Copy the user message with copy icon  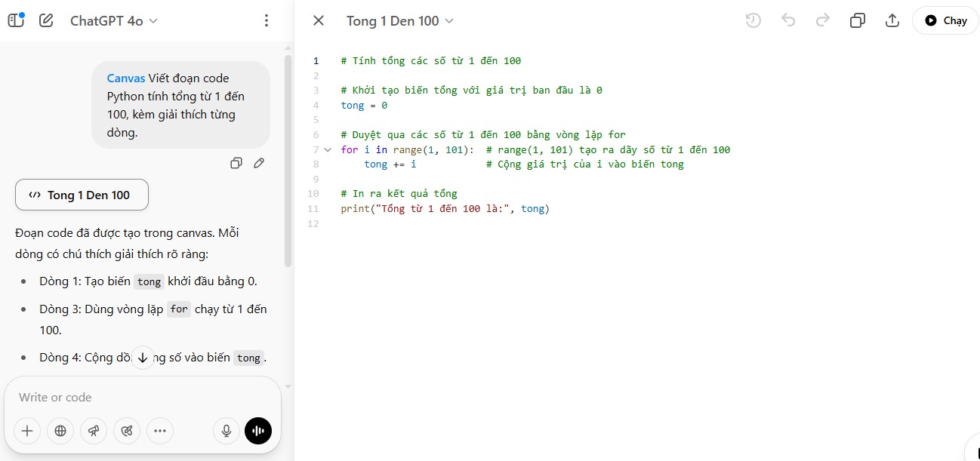click(x=236, y=163)
